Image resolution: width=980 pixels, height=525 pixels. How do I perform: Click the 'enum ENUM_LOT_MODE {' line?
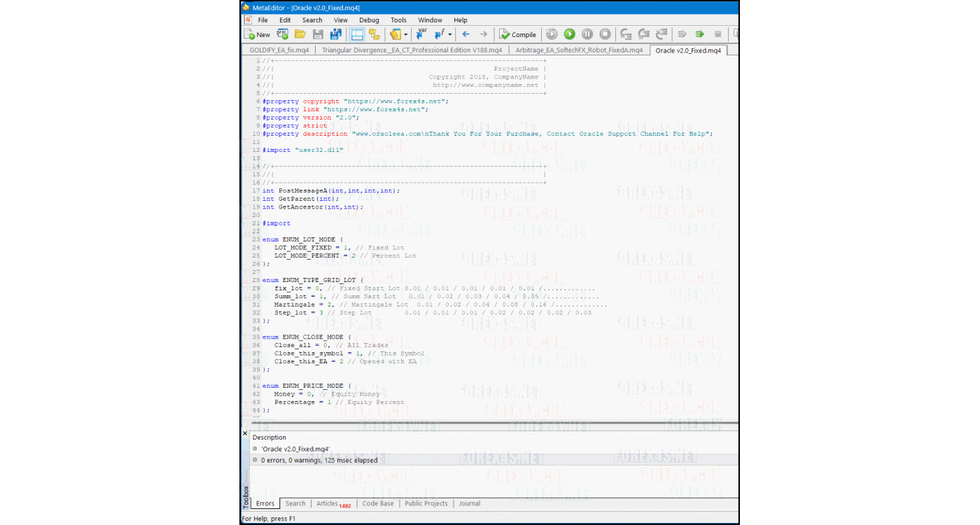(303, 239)
